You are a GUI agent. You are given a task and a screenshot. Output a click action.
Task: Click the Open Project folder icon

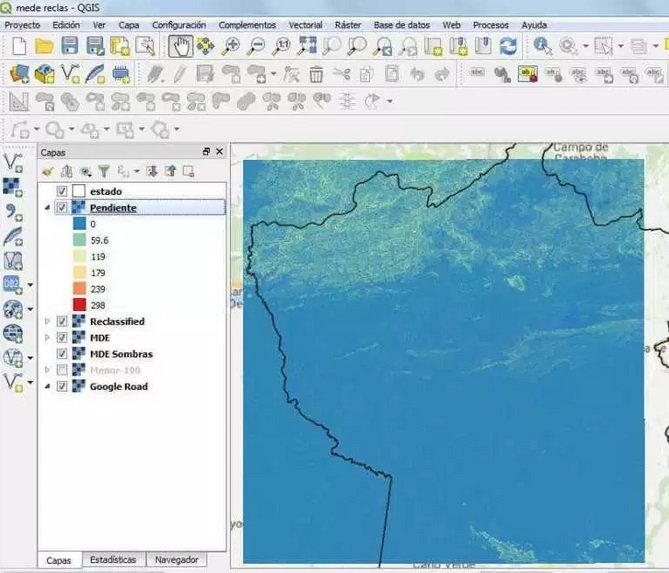tap(44, 45)
